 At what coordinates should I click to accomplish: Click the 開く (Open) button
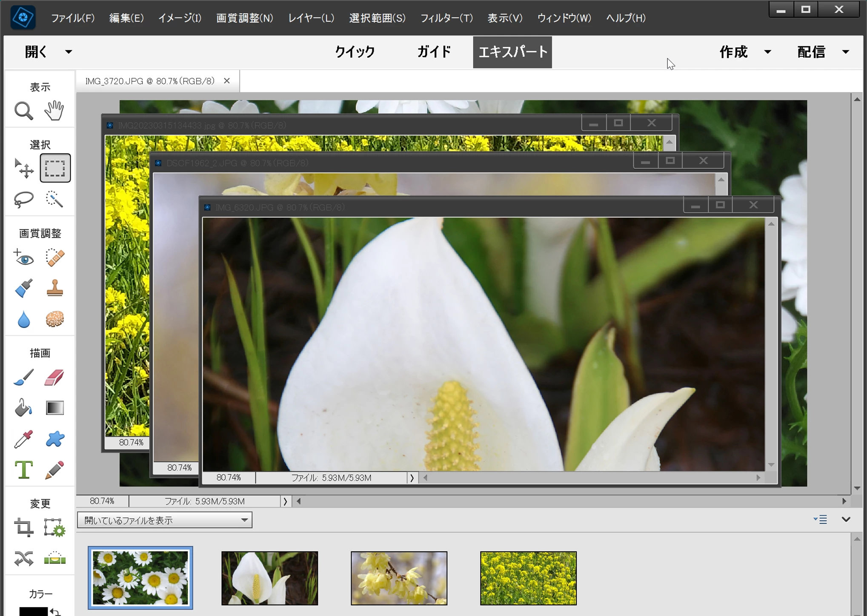coord(36,52)
